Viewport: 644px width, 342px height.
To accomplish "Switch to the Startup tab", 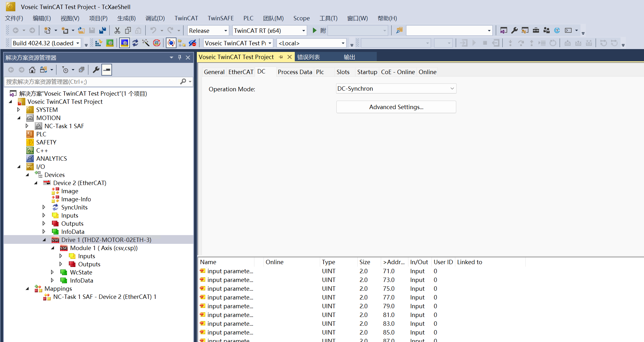I will (367, 72).
